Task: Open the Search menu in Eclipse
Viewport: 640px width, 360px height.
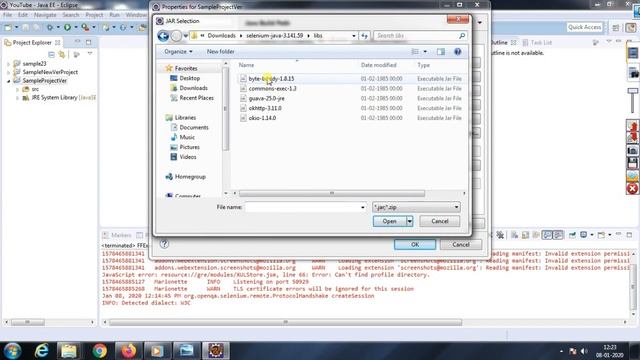Action: 71,15
